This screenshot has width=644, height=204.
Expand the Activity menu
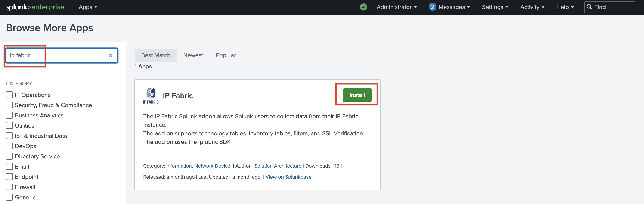tap(532, 7)
